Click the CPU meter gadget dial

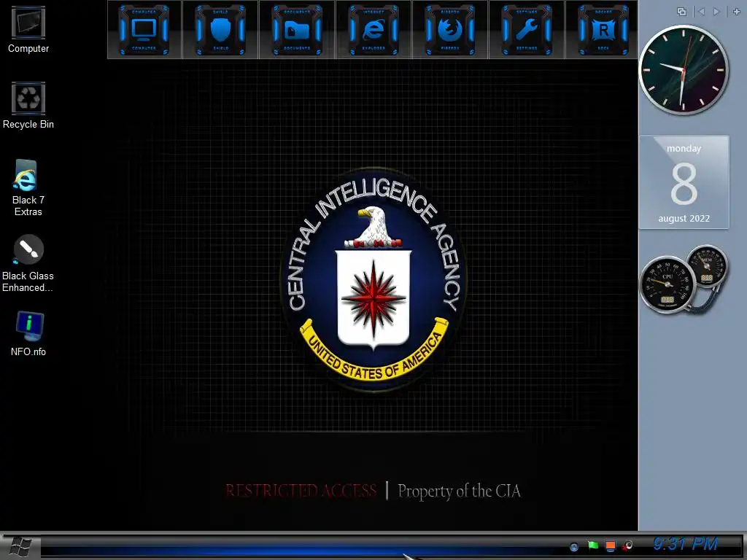click(x=667, y=285)
